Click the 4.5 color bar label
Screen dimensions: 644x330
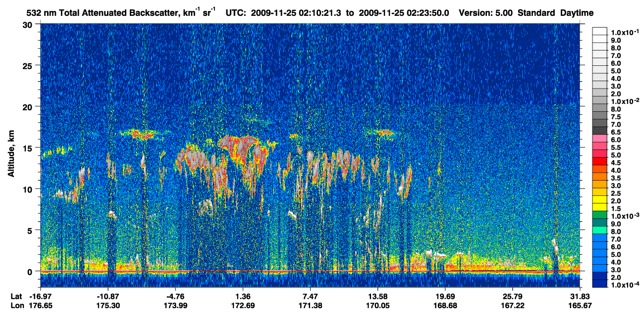point(616,163)
